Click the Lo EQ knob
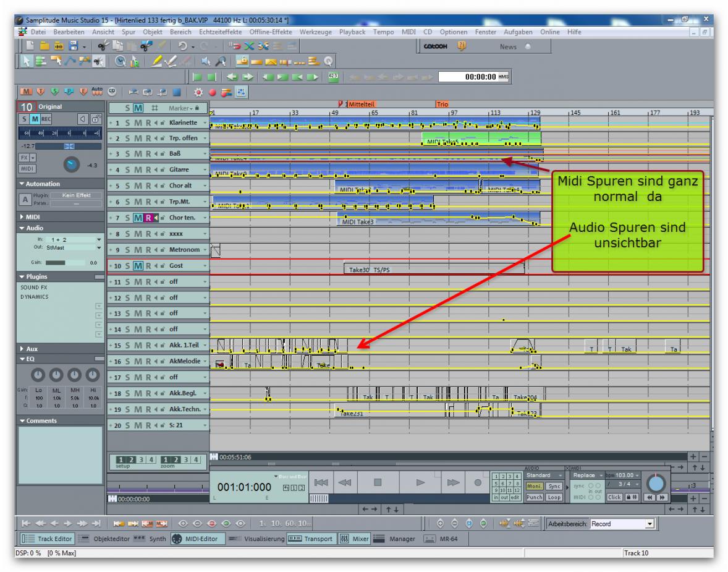Image resolution: width=728 pixels, height=572 pixels. tap(38, 375)
